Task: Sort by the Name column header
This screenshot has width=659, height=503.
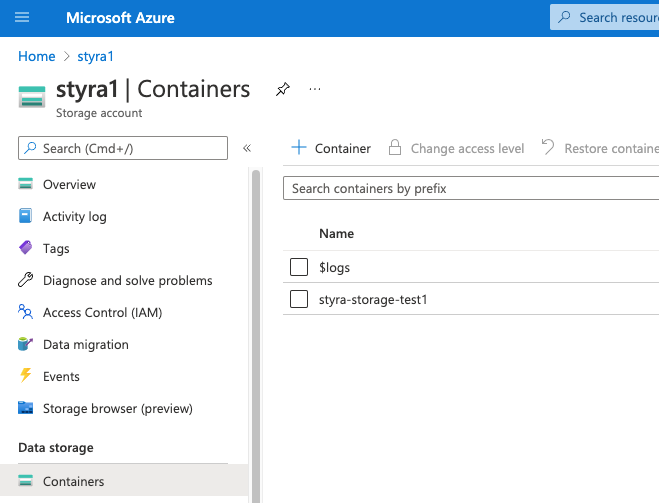Action: pyautogui.click(x=337, y=233)
